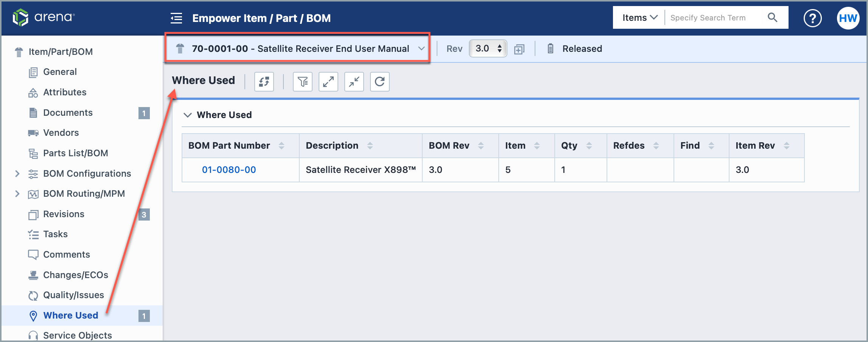Expand the BOM Configurations tree item
868x342 pixels.
pos(17,173)
